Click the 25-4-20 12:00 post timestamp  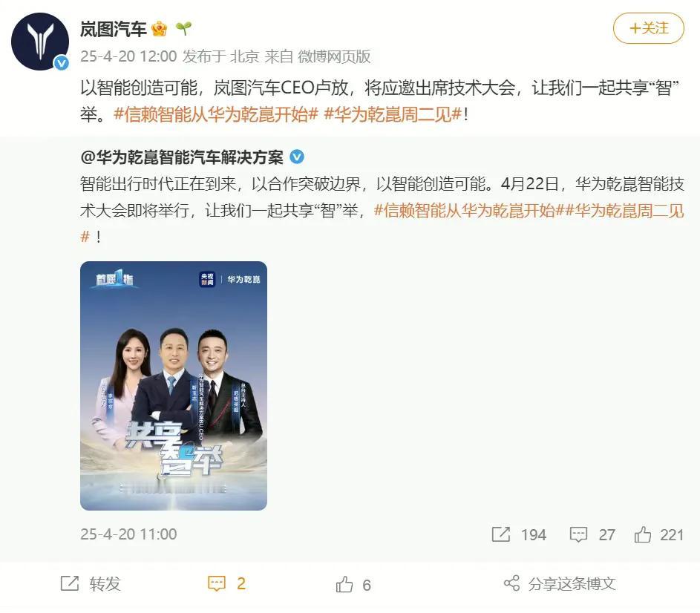coord(128,56)
